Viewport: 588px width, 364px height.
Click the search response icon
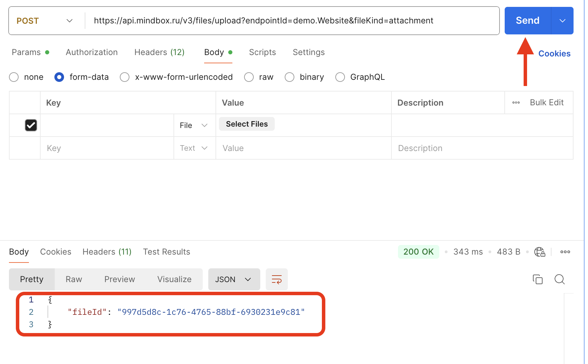(560, 279)
